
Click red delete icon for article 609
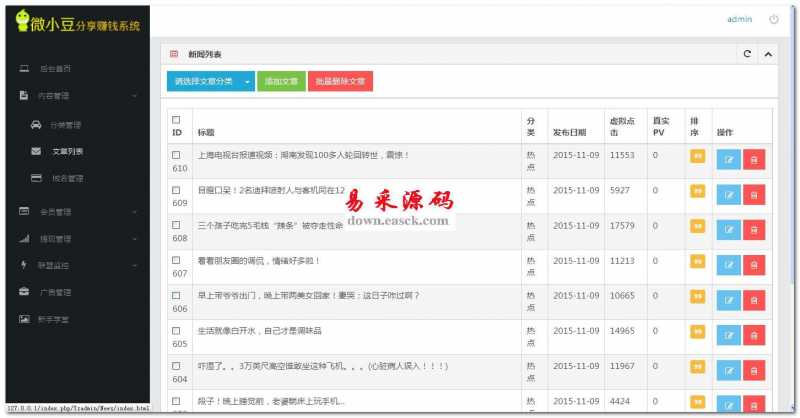coord(754,191)
